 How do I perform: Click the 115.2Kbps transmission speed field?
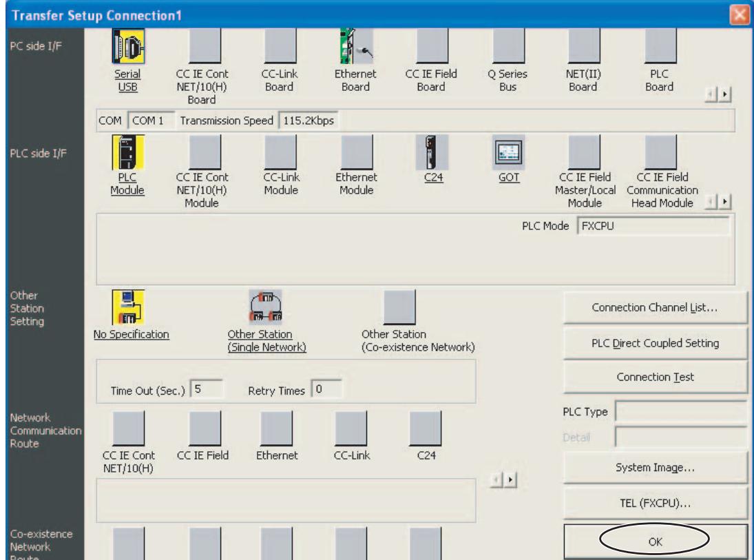coord(308,121)
